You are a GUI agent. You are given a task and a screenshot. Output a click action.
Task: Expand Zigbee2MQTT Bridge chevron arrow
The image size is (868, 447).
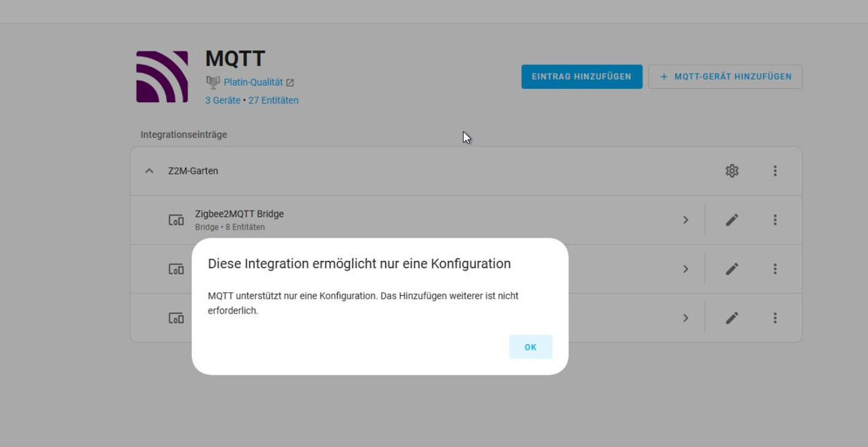(686, 220)
